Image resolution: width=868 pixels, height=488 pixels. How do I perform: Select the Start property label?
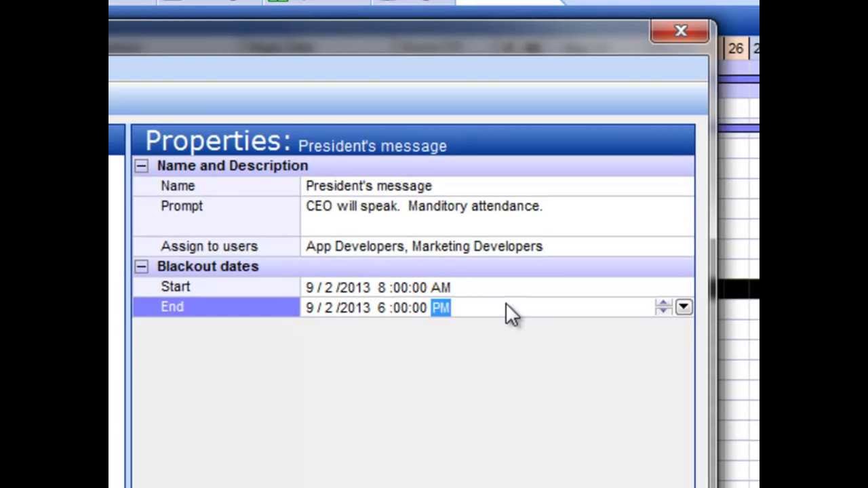(x=175, y=287)
